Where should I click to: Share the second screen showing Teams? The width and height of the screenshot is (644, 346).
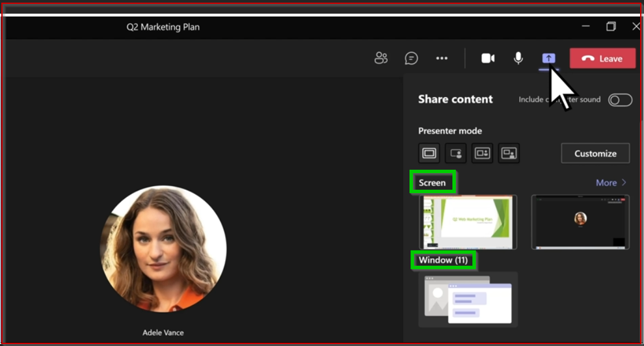[x=580, y=222]
